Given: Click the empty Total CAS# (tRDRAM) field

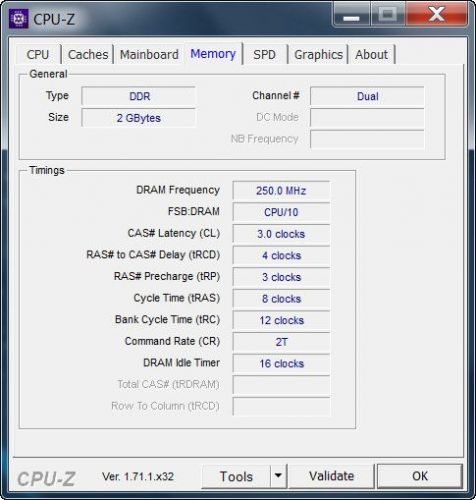Looking at the screenshot, I should pyautogui.click(x=281, y=385).
